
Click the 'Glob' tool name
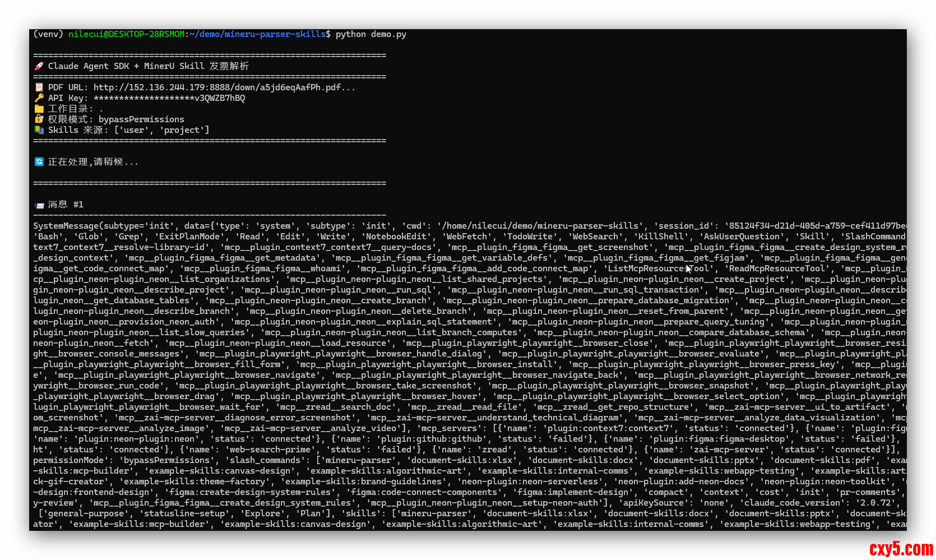[x=89, y=237]
